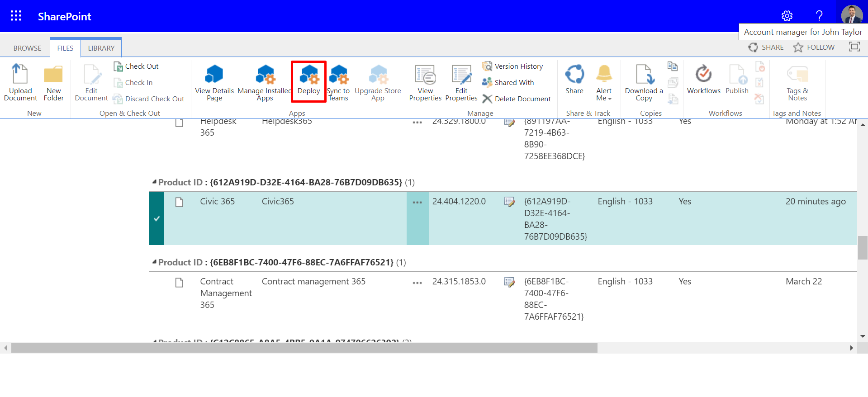The height and width of the screenshot is (397, 868).
Task: Click Discard Check Out
Action: 149,99
